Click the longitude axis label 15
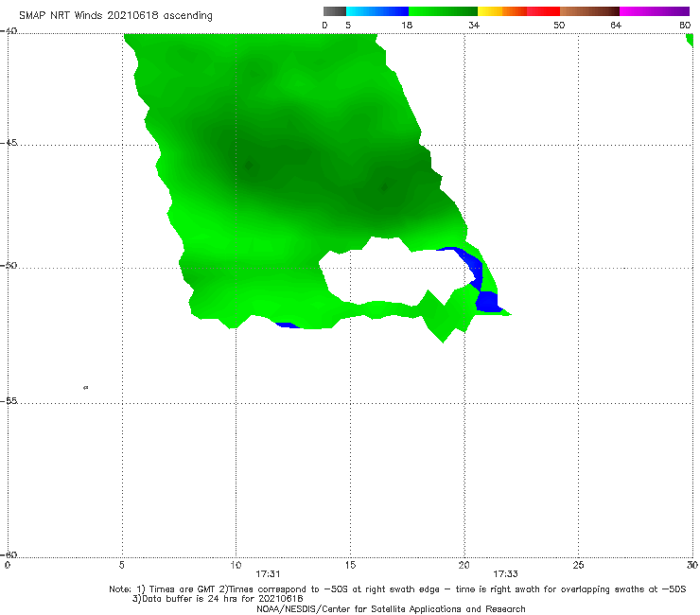 [x=350, y=565]
